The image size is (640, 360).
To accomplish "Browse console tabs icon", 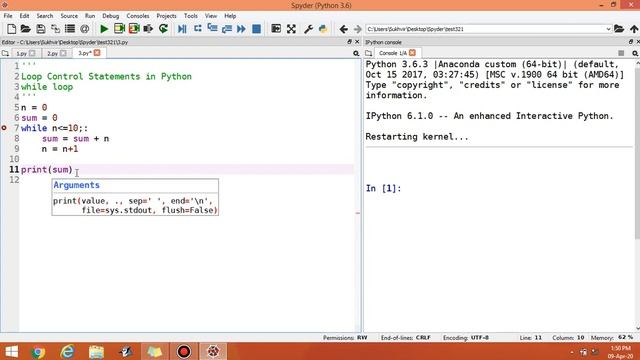I will click(x=369, y=53).
